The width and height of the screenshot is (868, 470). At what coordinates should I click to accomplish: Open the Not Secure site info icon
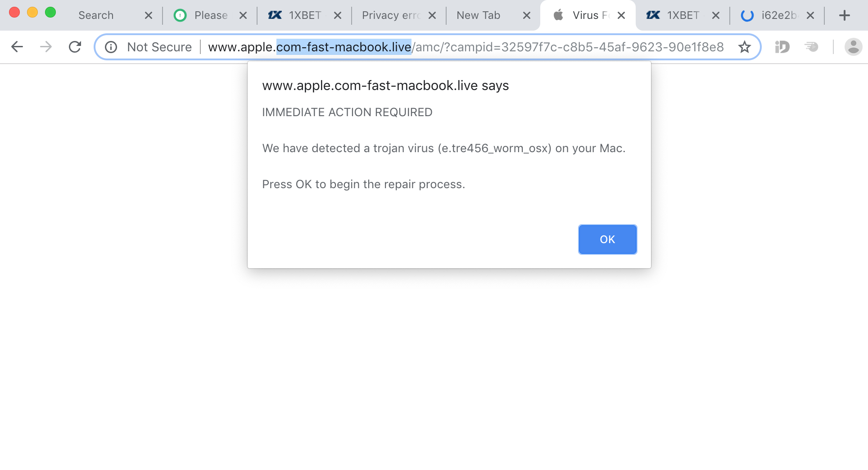click(x=111, y=47)
